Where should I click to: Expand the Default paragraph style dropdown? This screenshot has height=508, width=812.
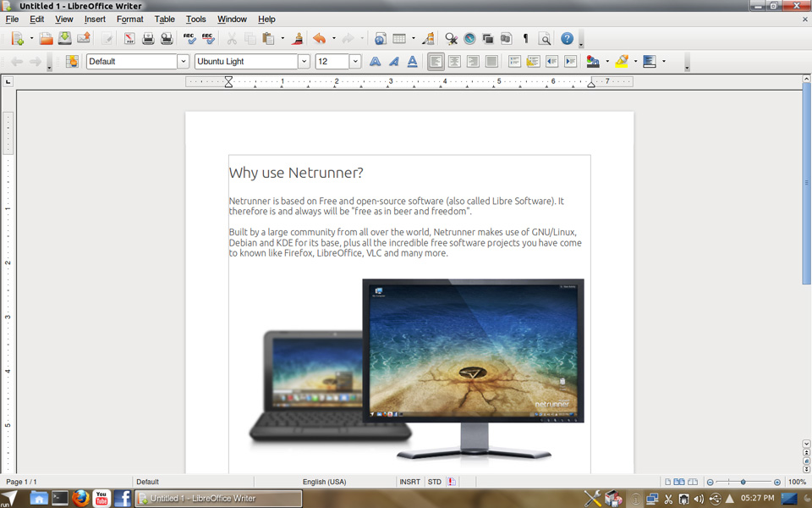click(183, 62)
